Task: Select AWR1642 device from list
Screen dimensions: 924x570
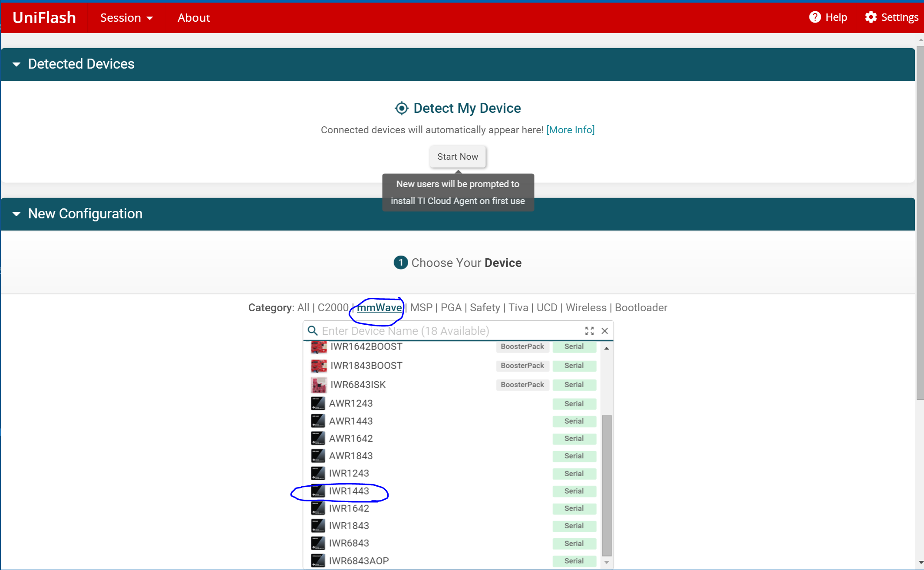Action: pyautogui.click(x=453, y=438)
